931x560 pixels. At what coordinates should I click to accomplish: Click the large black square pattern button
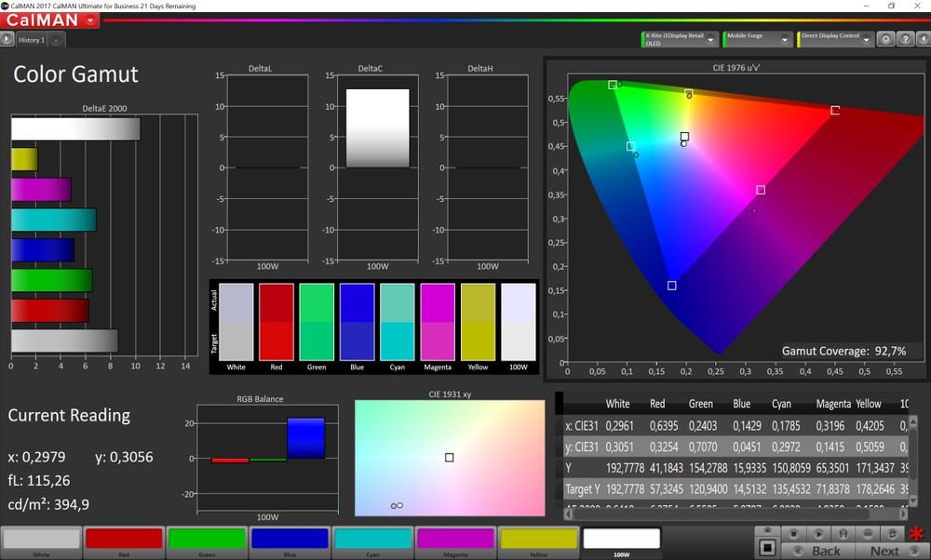point(767,547)
